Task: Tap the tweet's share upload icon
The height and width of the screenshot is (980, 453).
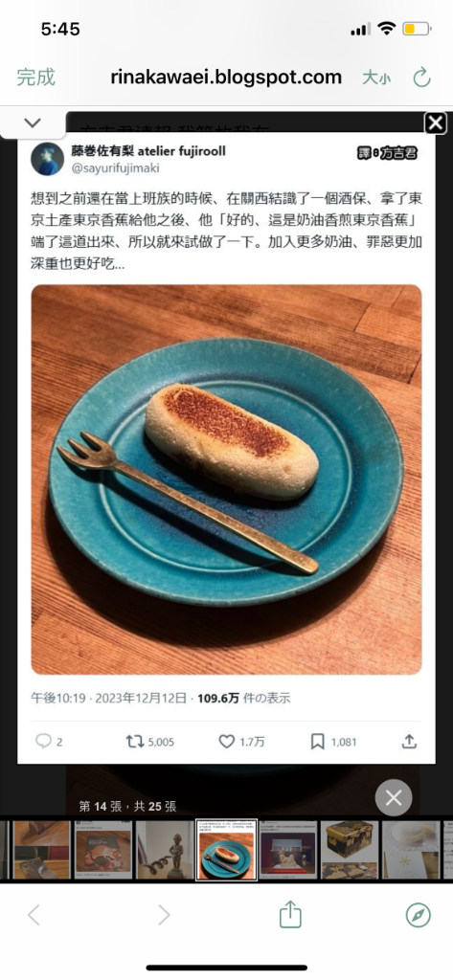Action: 409,742
